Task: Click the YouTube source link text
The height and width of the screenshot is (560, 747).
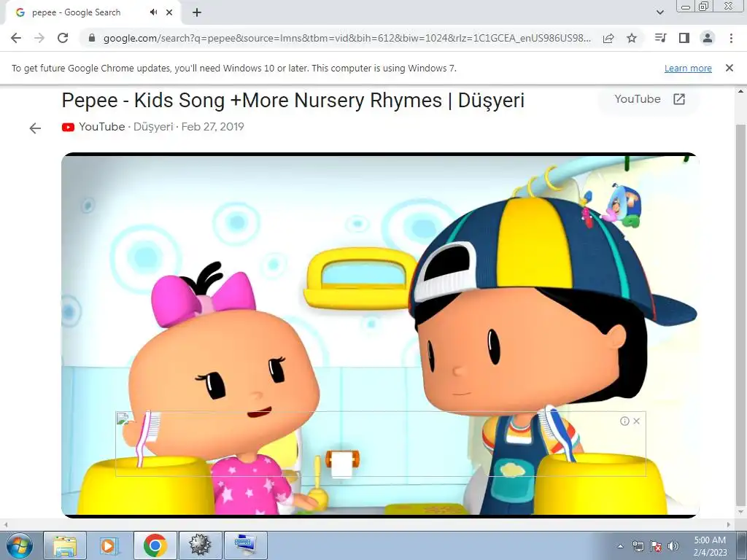Action: [x=101, y=127]
